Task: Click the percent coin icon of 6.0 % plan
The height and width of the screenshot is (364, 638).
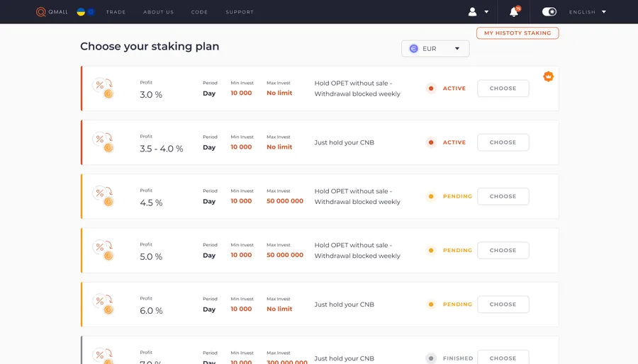Action: [103, 305]
